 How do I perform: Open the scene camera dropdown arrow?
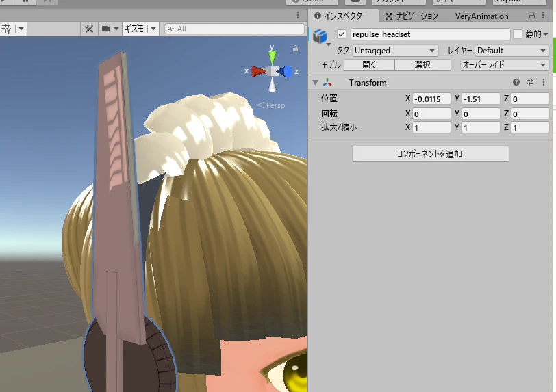coord(116,29)
